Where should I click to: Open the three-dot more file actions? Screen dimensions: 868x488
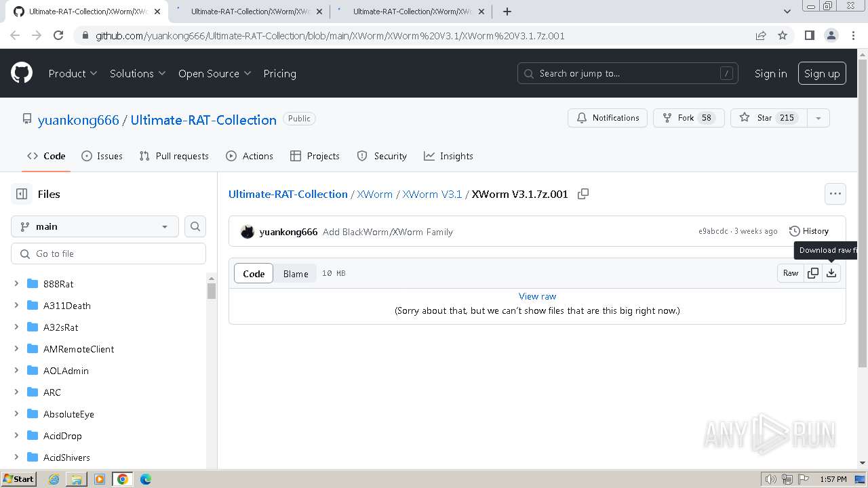pyautogui.click(x=835, y=194)
